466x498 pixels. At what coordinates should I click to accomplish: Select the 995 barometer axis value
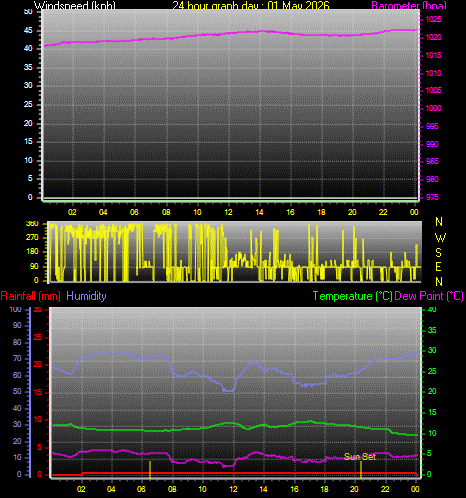432,126
